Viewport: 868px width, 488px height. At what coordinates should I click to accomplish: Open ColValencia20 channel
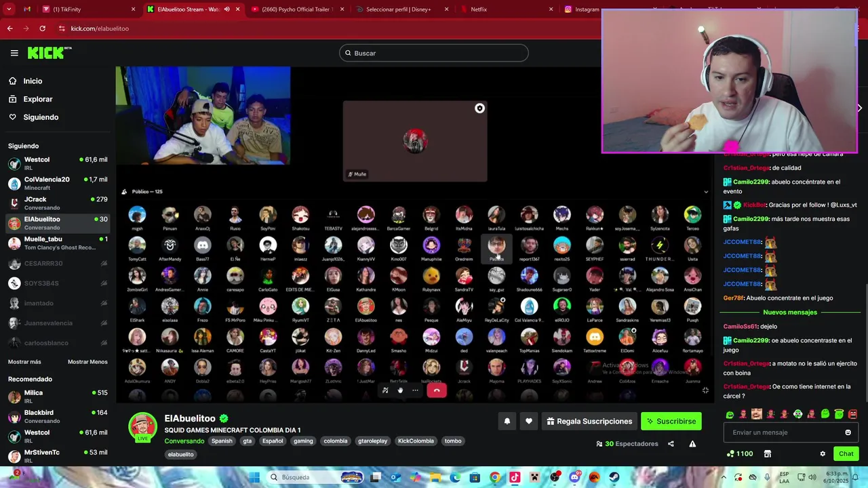pyautogui.click(x=58, y=183)
